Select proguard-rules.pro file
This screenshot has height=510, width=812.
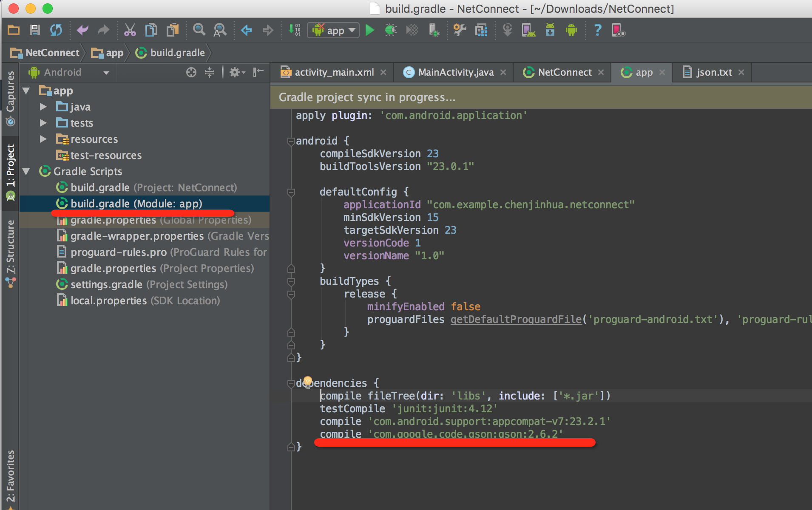pos(162,252)
